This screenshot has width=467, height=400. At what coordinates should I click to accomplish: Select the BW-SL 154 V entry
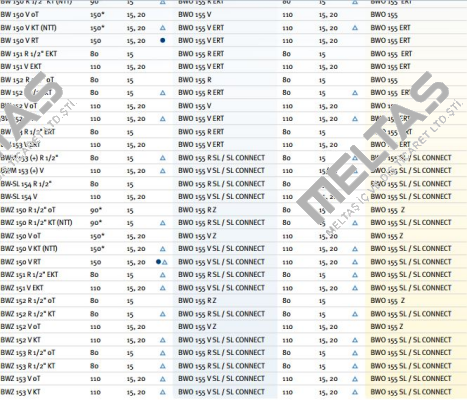(19, 197)
